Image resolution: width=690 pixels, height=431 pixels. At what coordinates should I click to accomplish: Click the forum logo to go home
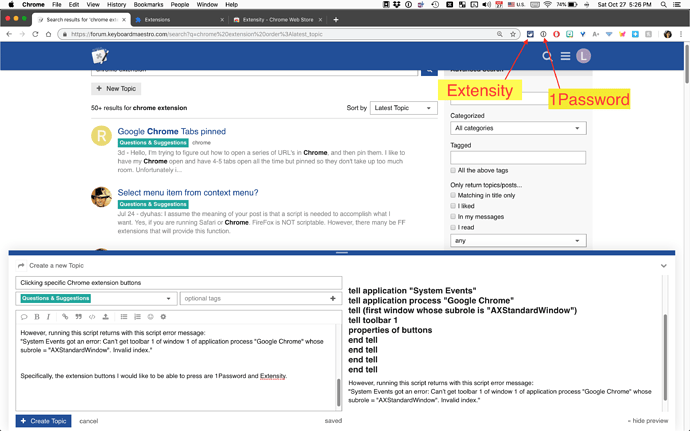tap(100, 56)
